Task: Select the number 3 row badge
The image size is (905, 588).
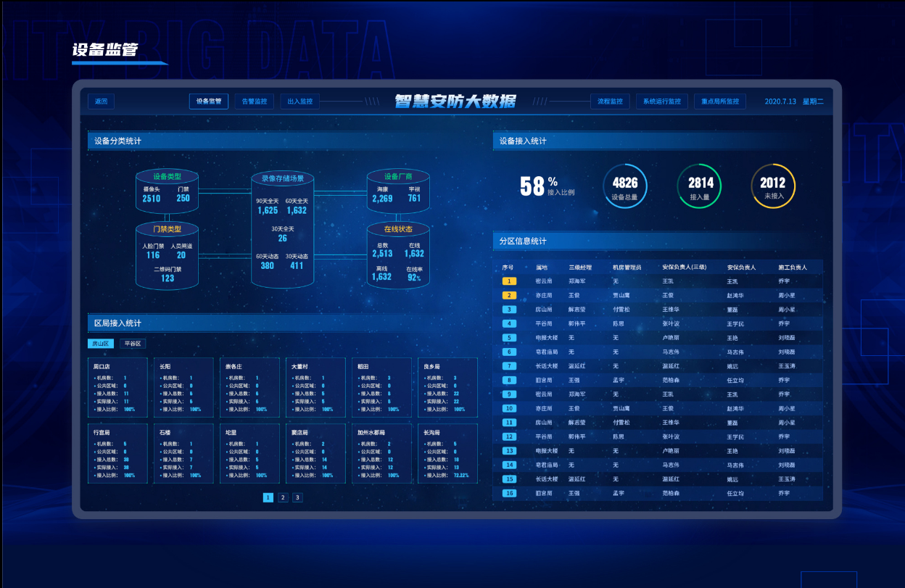Action: point(509,310)
